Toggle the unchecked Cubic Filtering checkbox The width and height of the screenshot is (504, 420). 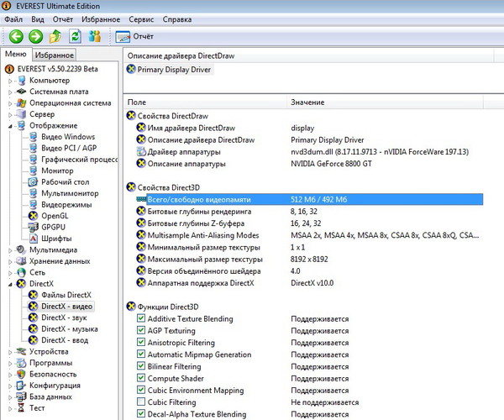(141, 402)
